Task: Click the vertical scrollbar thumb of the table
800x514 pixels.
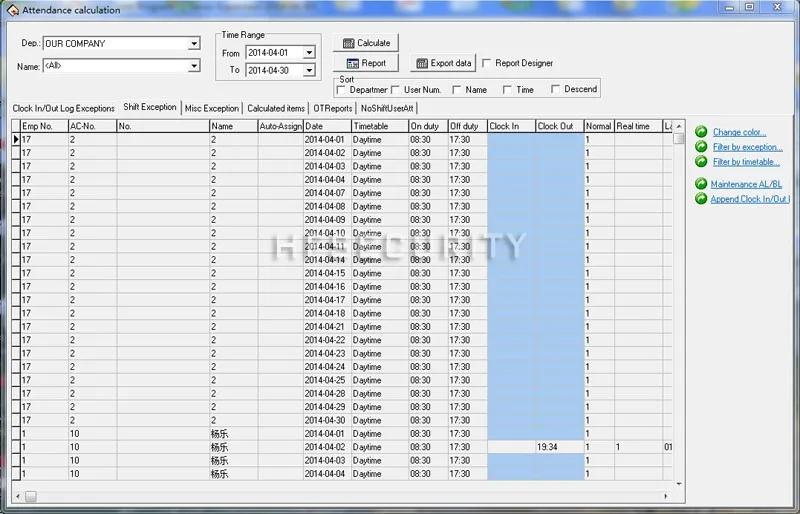Action: 679,139
